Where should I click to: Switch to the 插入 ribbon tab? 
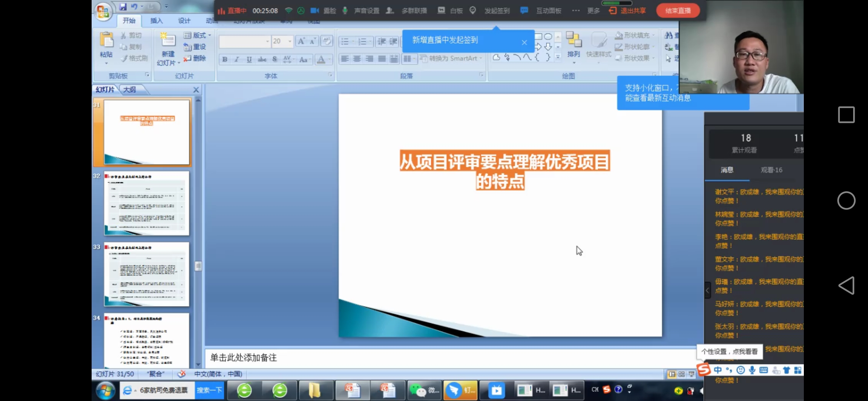click(x=156, y=21)
